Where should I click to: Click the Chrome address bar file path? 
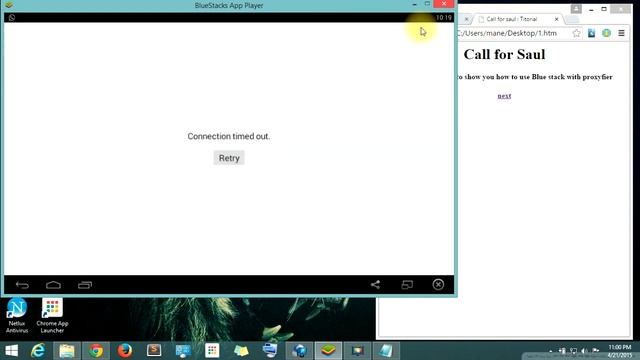(x=507, y=33)
